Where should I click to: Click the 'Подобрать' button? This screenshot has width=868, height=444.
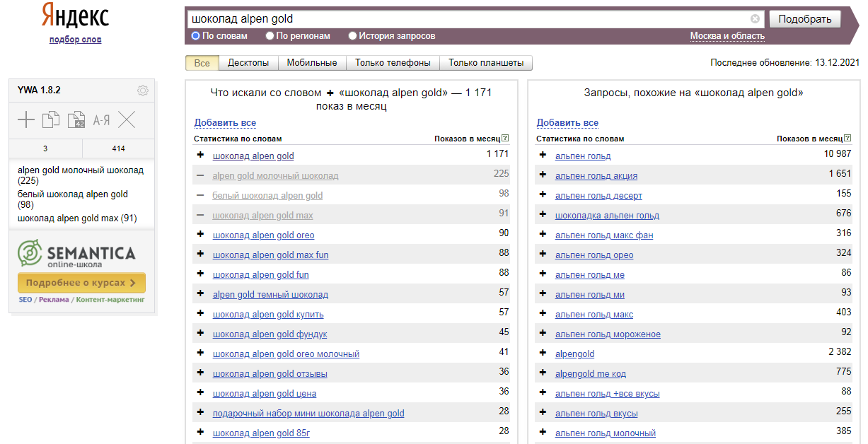coord(805,19)
